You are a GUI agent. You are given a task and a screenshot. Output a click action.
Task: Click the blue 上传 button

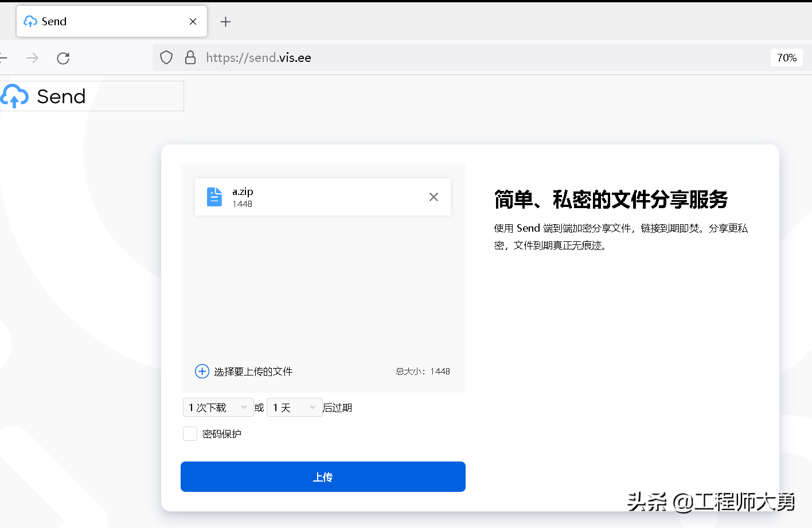pos(323,477)
